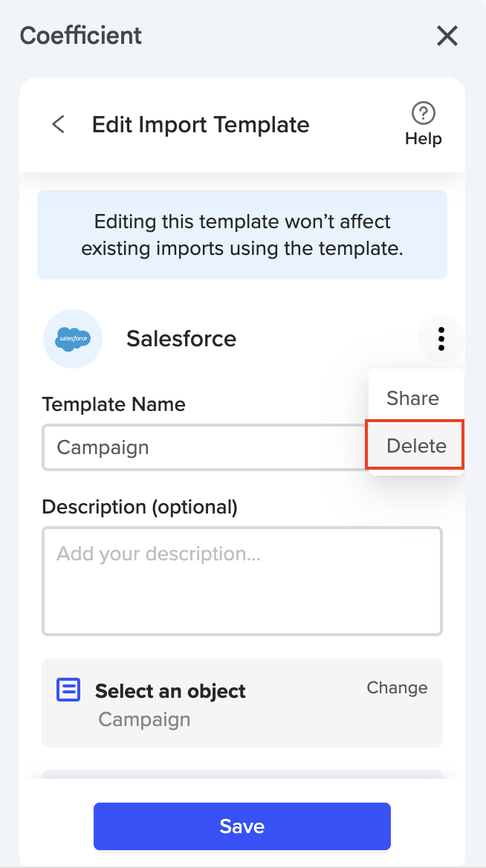Click the Campaign object name under Select an object
The width and height of the screenshot is (486, 868).
click(x=144, y=719)
